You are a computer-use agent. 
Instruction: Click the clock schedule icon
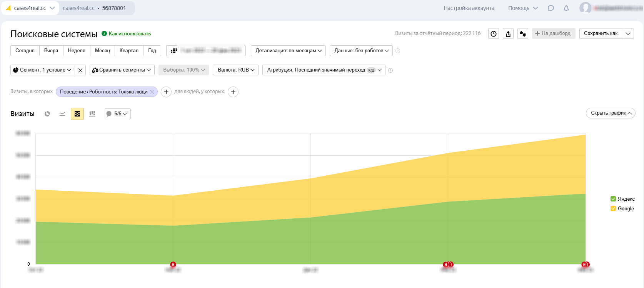click(x=494, y=34)
